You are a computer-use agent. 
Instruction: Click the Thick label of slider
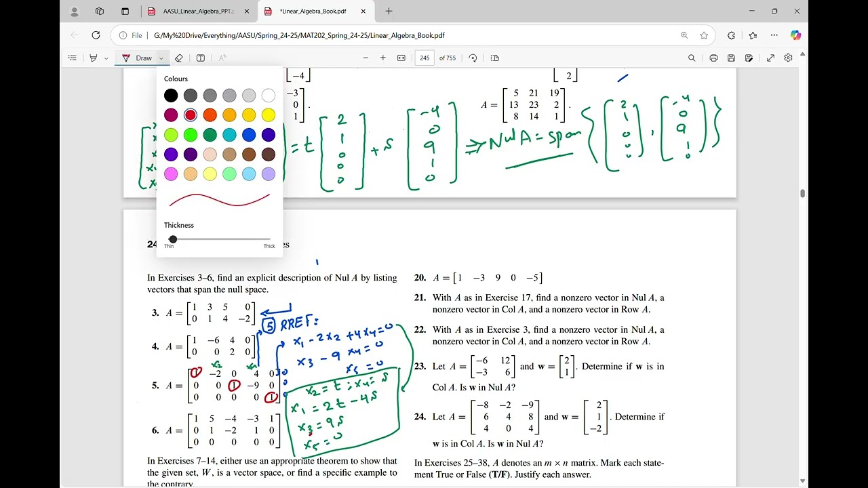pos(269,247)
